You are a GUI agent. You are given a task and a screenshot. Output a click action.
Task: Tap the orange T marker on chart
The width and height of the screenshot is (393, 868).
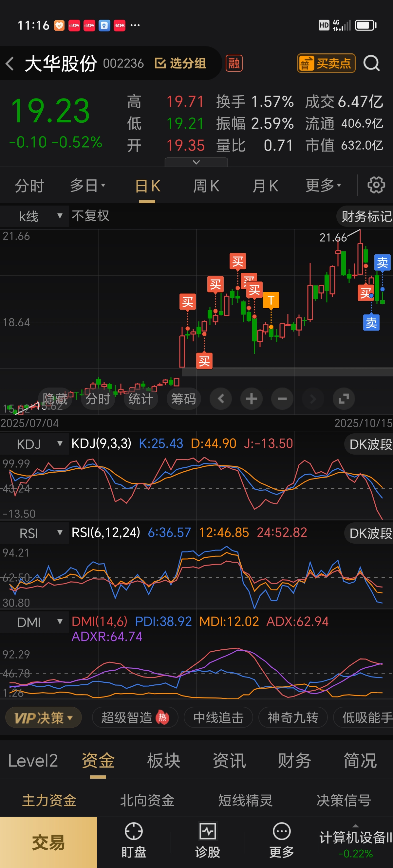[271, 300]
